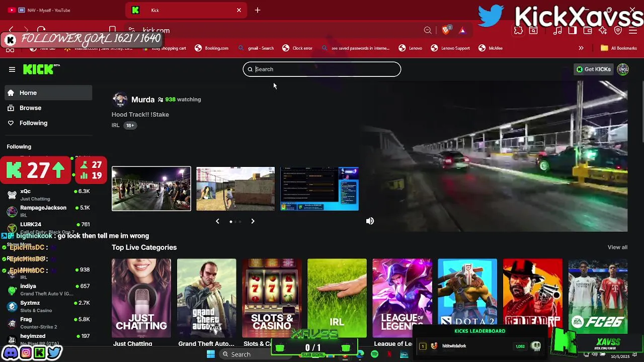644x362 pixels.
Task: Open indiya in the Following list
Action: (x=48, y=290)
